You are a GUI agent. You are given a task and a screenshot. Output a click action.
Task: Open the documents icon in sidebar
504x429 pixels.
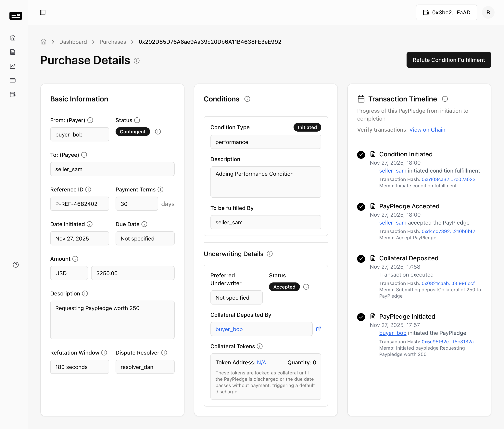point(13,52)
